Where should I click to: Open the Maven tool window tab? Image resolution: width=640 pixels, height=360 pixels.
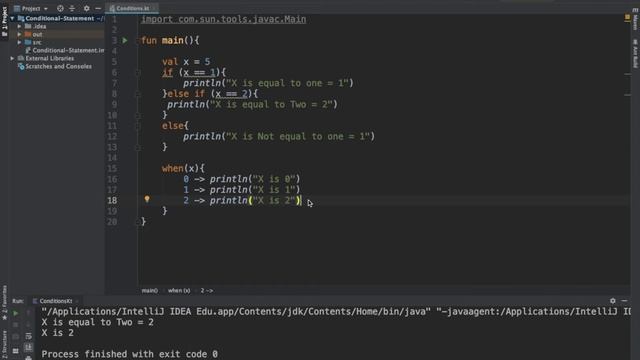636,20
